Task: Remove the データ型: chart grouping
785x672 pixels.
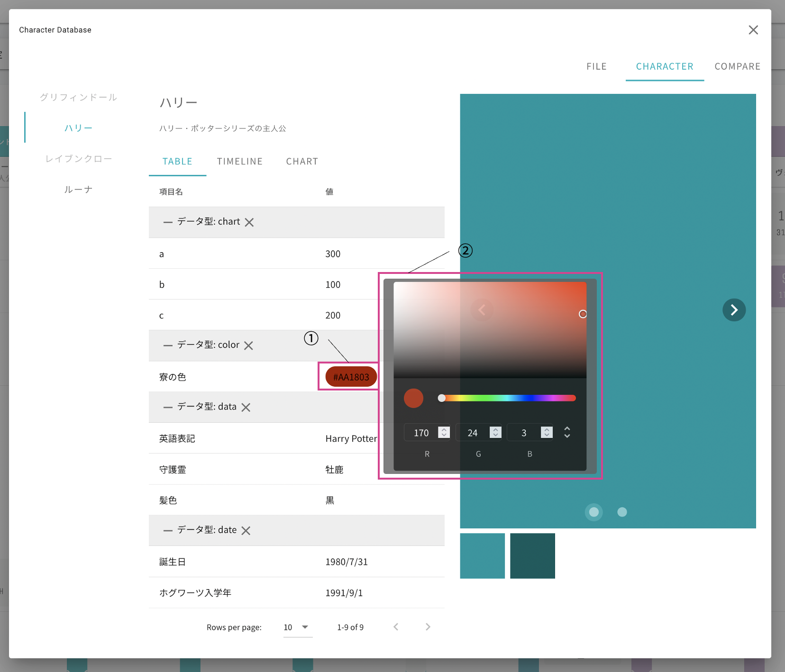Action: point(249,222)
